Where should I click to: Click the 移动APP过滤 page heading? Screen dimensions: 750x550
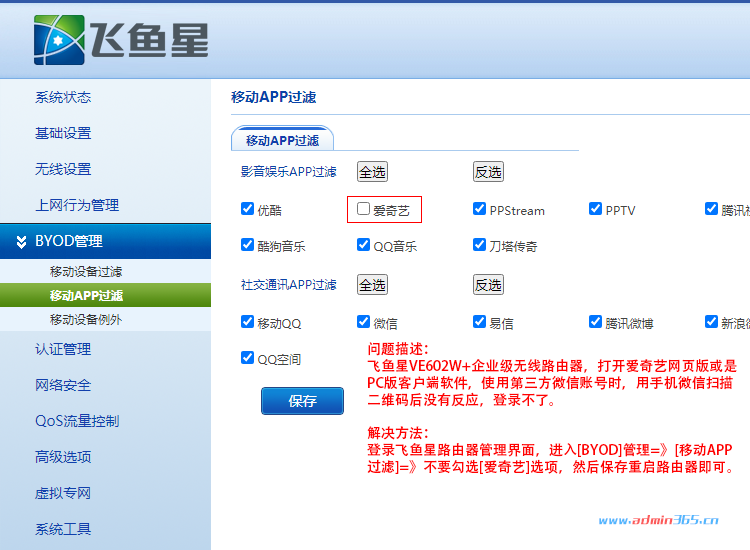[x=274, y=97]
